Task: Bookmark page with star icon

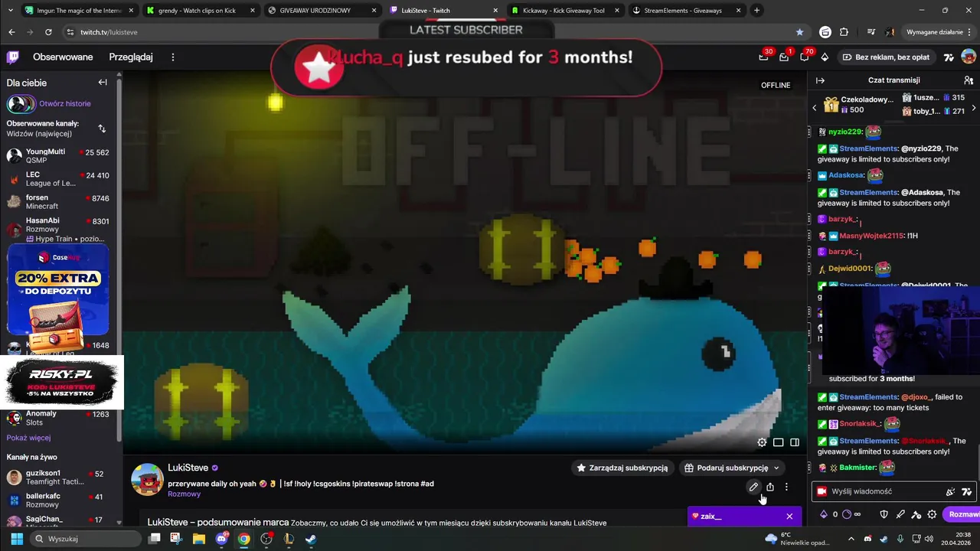Action: click(800, 32)
